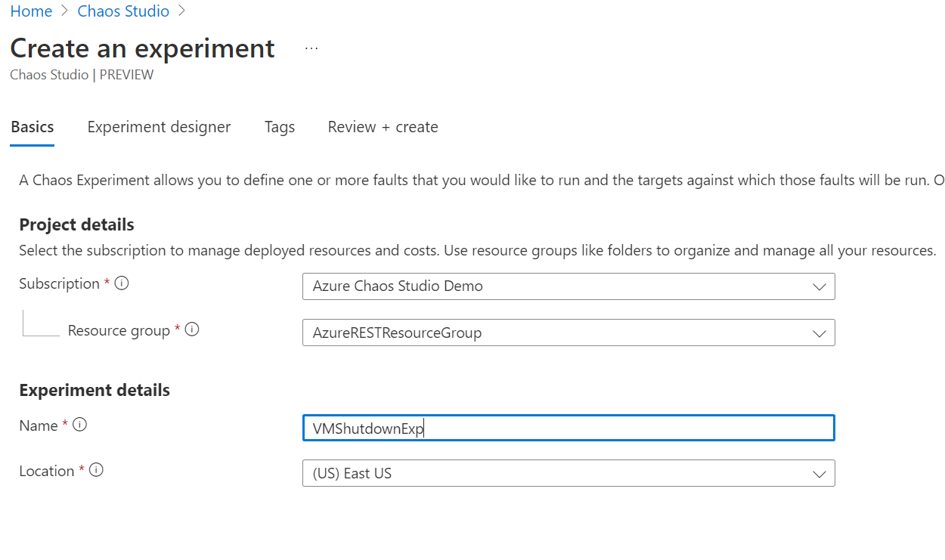Image resolution: width=945 pixels, height=560 pixels.
Task: Click the breadcrumb chevron after Chaos Studio
Action: click(x=181, y=11)
